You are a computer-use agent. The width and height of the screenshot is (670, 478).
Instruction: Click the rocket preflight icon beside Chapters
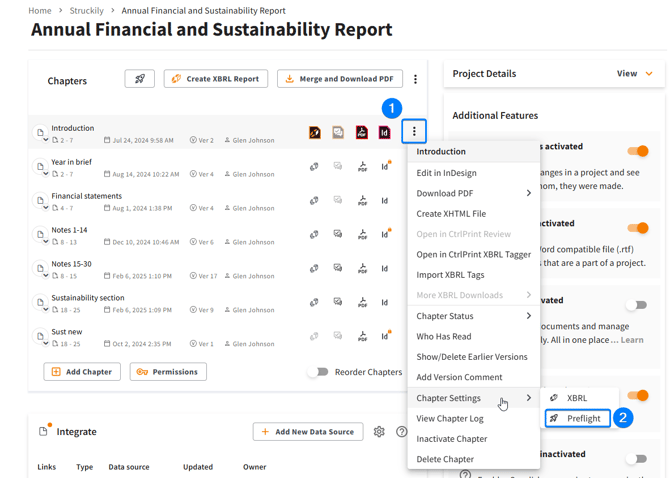(x=139, y=79)
